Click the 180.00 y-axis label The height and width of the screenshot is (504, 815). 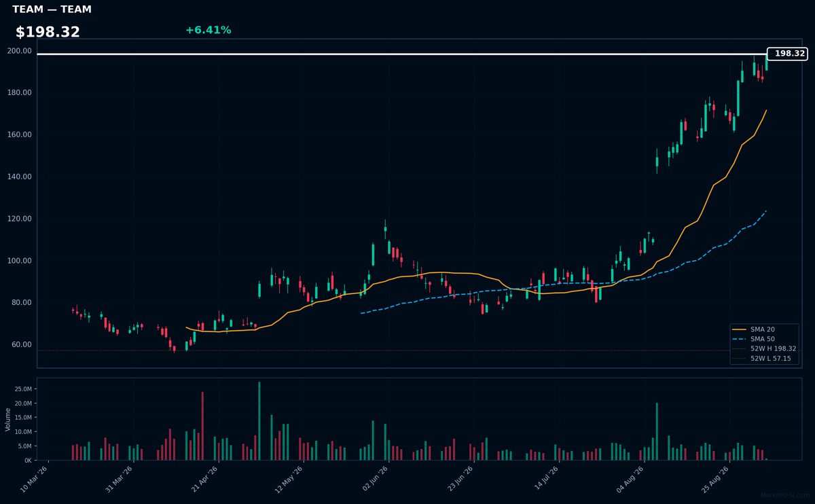[20, 93]
